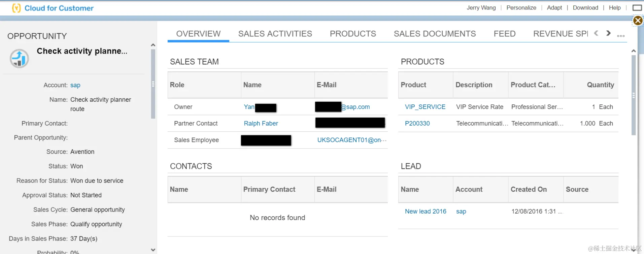Open the Personalize menu

(x=521, y=8)
